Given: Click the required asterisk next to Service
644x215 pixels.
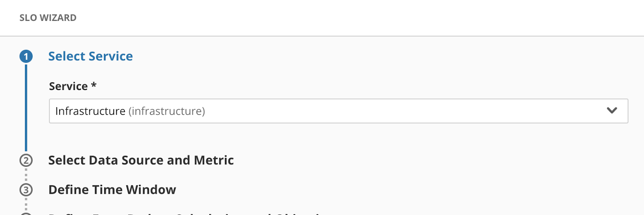Looking at the screenshot, I should coord(94,85).
